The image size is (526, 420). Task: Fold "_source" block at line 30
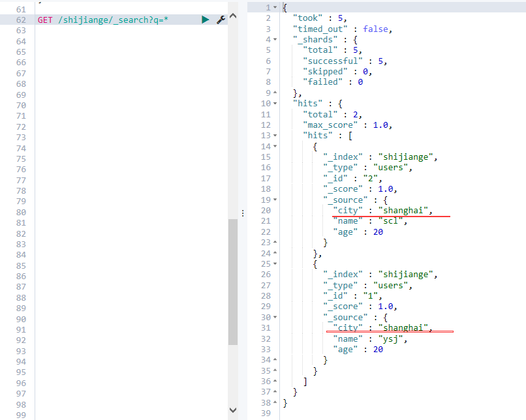(x=275, y=317)
